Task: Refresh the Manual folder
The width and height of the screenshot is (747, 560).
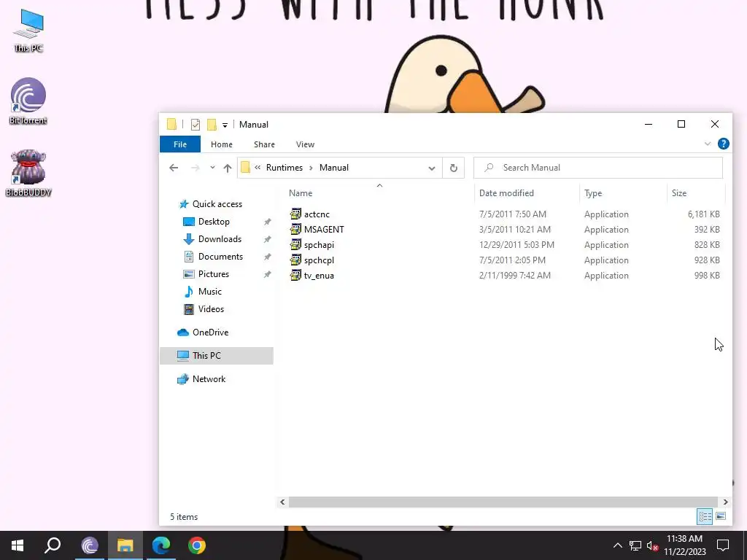Action: point(454,168)
